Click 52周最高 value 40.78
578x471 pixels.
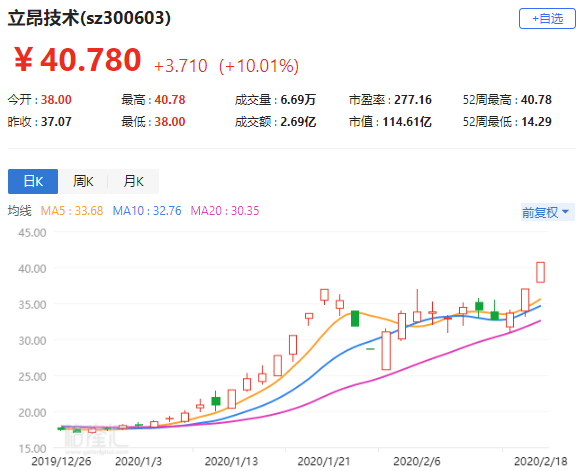536,100
